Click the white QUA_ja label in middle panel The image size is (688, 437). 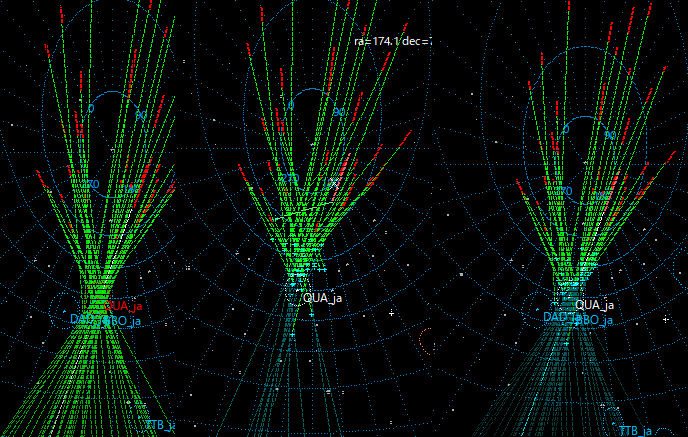pyautogui.click(x=323, y=298)
